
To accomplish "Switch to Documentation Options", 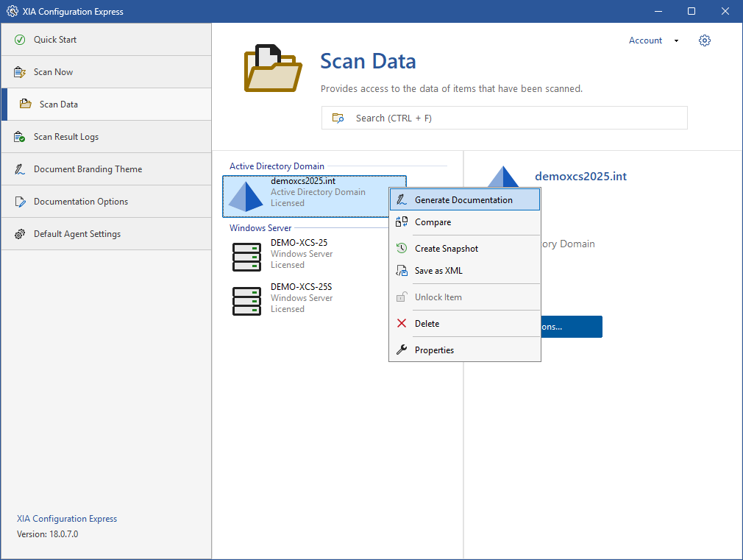I will click(81, 202).
